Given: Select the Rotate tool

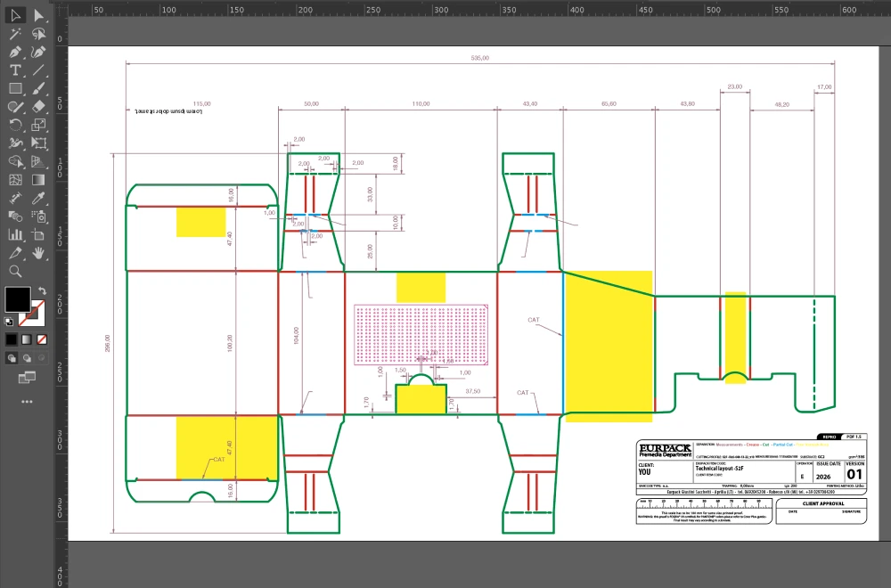Looking at the screenshot, I should [15, 126].
